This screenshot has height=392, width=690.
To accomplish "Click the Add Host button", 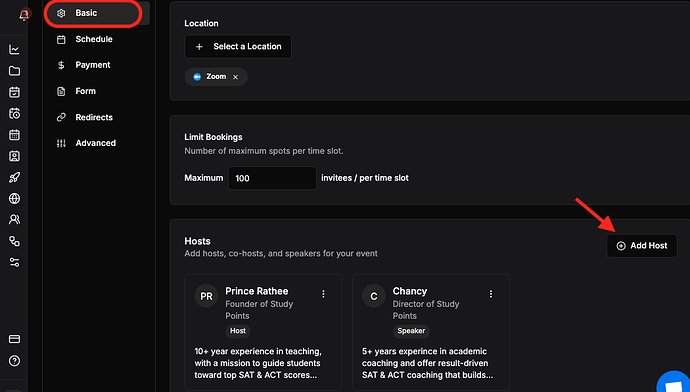I will point(642,246).
